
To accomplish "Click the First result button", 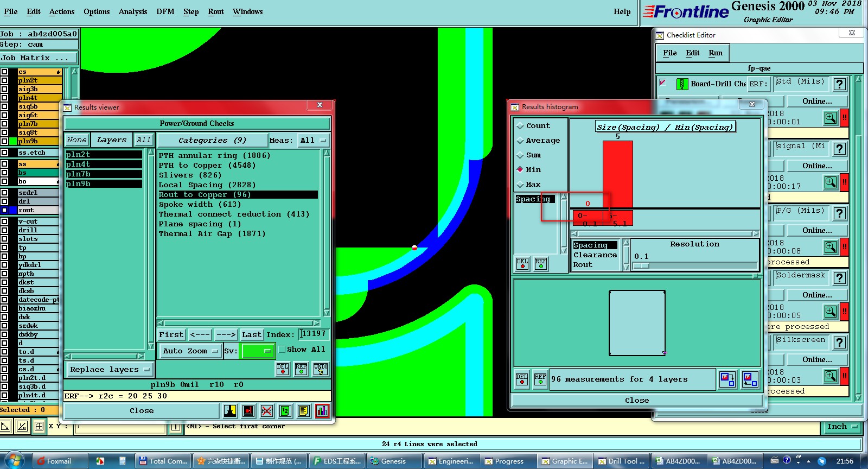I will pos(171,334).
